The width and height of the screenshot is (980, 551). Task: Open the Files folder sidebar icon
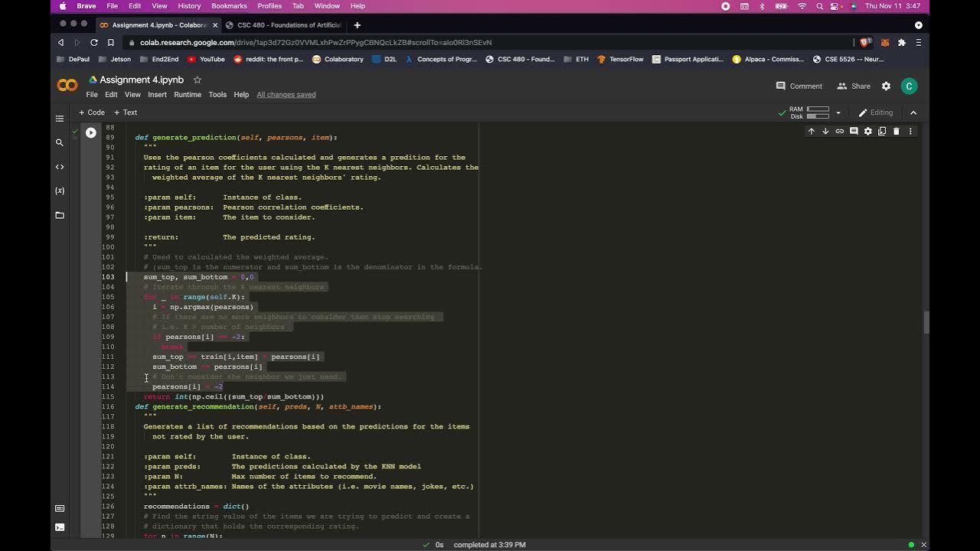60,215
